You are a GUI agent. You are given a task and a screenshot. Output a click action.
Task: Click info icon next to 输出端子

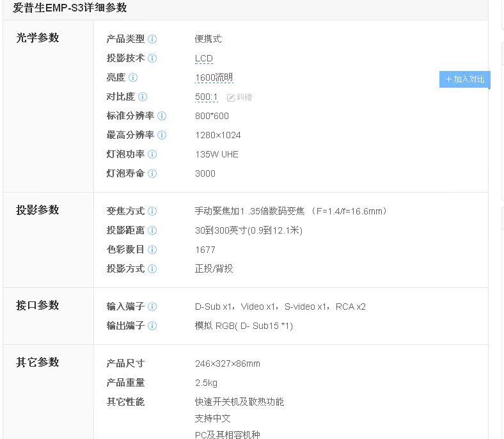pyautogui.click(x=152, y=326)
